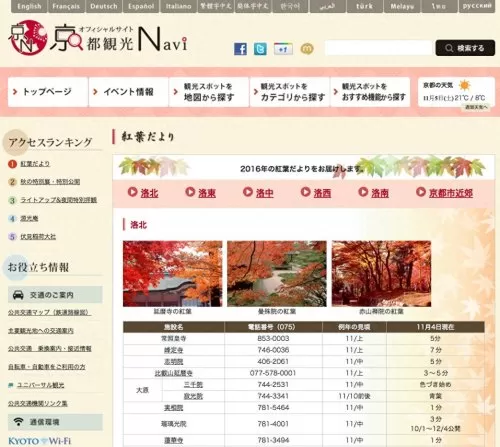Click phone number 853-0003 cell
Screen dimensions: 500x447
(x=273, y=339)
